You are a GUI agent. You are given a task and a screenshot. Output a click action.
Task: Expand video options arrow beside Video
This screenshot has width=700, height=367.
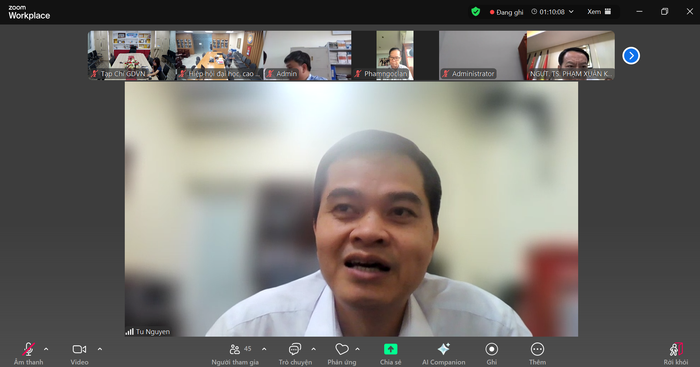(100, 349)
